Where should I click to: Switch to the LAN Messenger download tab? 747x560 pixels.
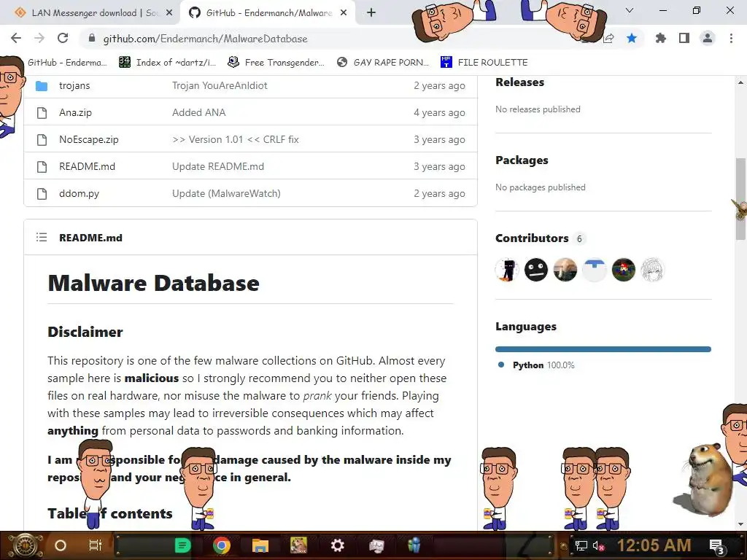pyautogui.click(x=90, y=13)
